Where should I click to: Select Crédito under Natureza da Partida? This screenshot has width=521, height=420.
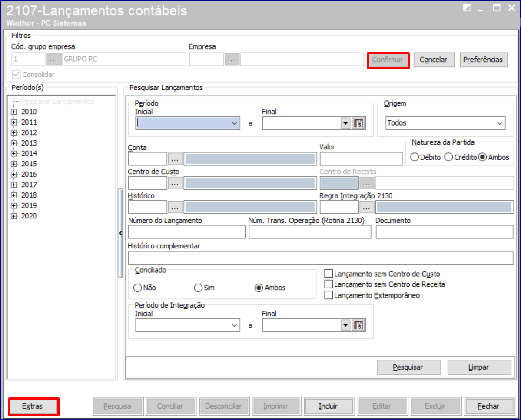448,157
